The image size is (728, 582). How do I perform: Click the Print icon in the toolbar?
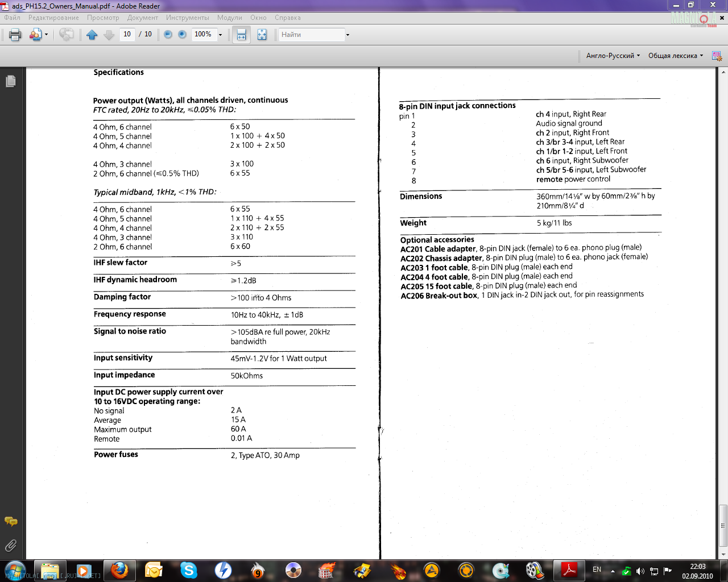(15, 35)
